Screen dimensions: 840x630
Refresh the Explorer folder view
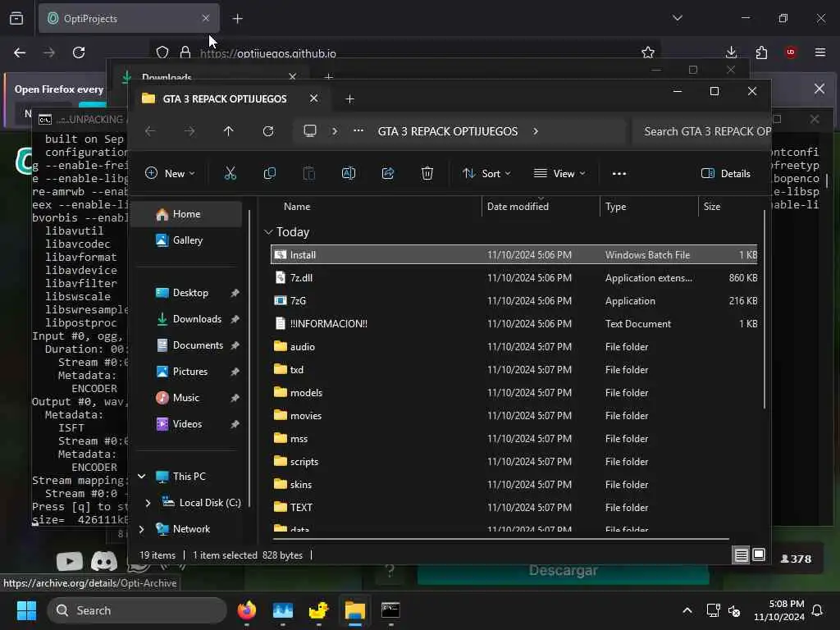(x=268, y=131)
